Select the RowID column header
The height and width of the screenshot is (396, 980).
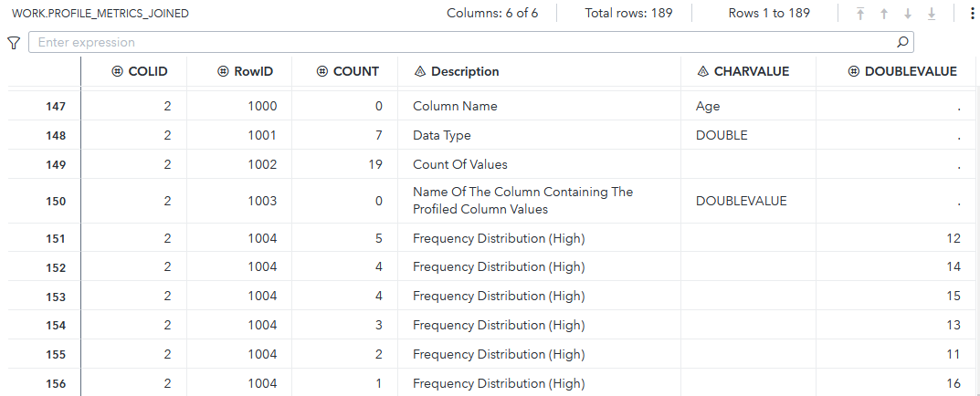[253, 71]
